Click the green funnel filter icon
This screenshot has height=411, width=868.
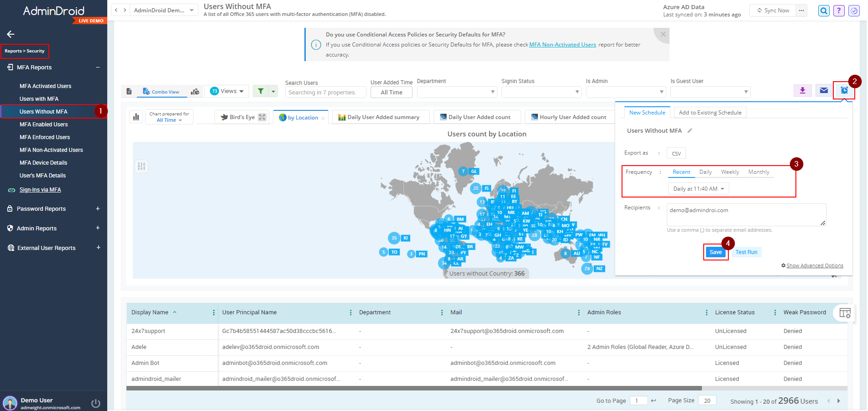[261, 91]
